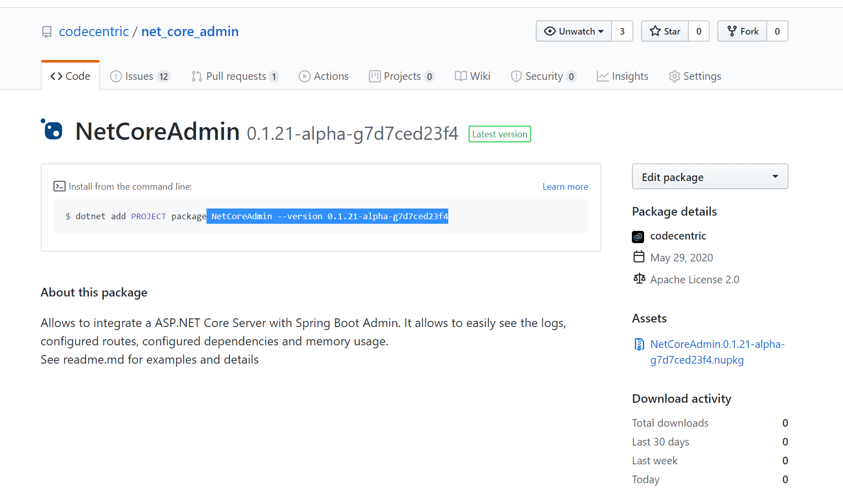
Task: Click the codecentric organization avatar
Action: [x=638, y=236]
